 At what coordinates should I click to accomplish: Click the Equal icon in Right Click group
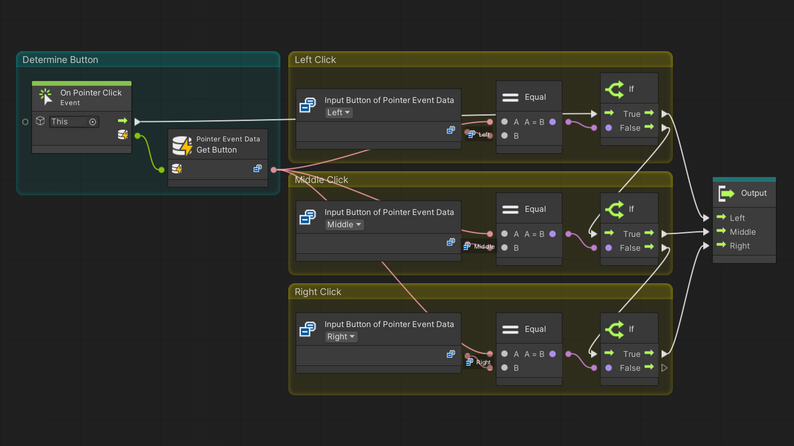[x=510, y=330]
